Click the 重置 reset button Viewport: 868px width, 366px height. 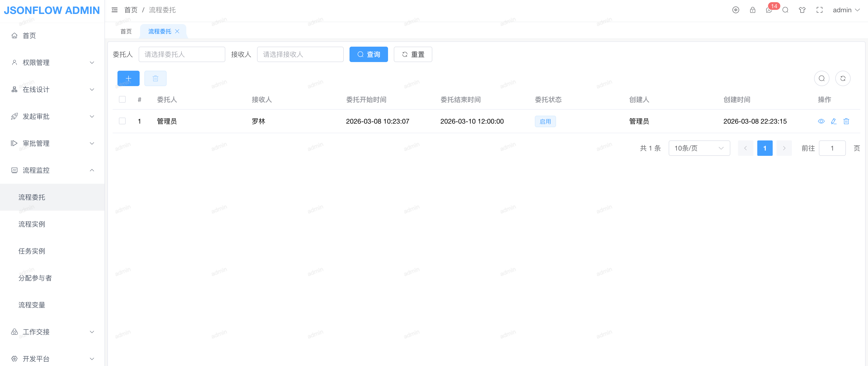click(413, 55)
